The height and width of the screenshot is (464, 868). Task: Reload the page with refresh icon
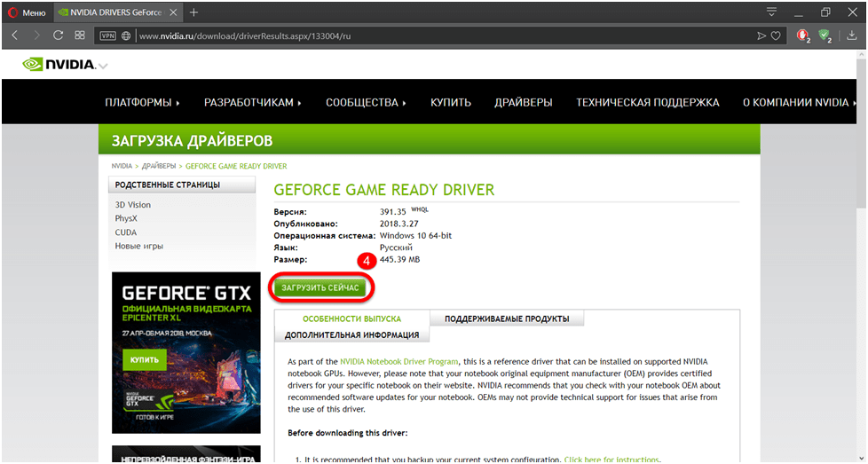click(x=59, y=35)
